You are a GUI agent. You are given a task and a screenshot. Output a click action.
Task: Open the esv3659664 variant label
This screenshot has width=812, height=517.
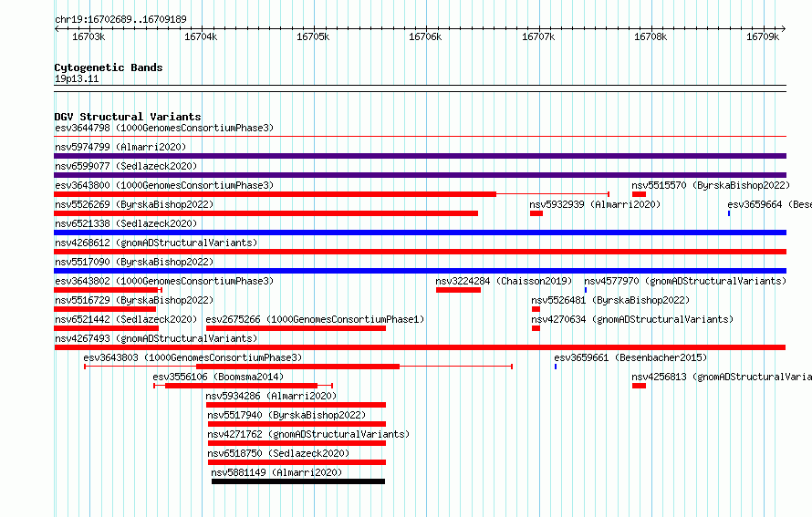769,204
